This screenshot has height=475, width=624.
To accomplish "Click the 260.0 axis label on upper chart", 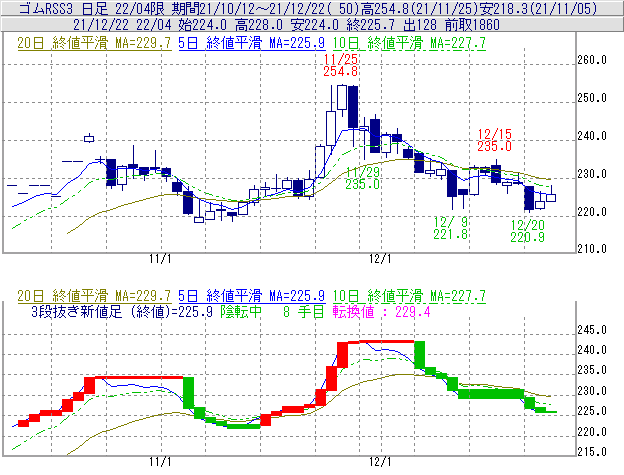I will point(592,60).
